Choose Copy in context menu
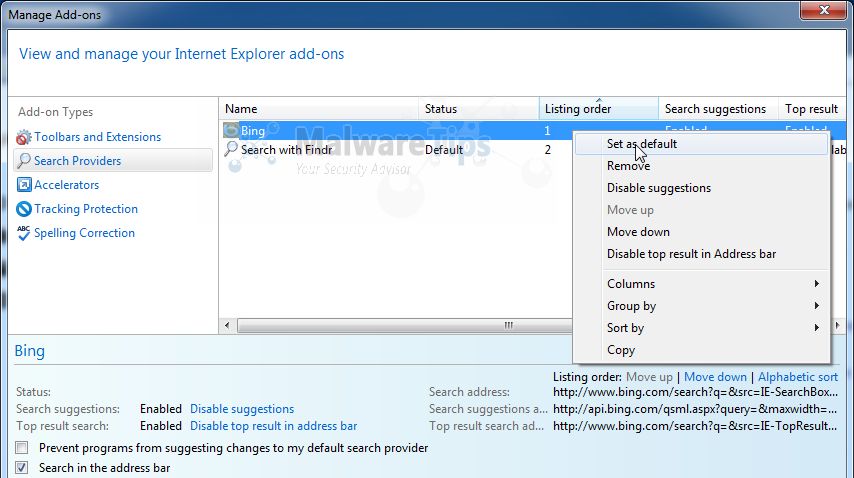 702,350
